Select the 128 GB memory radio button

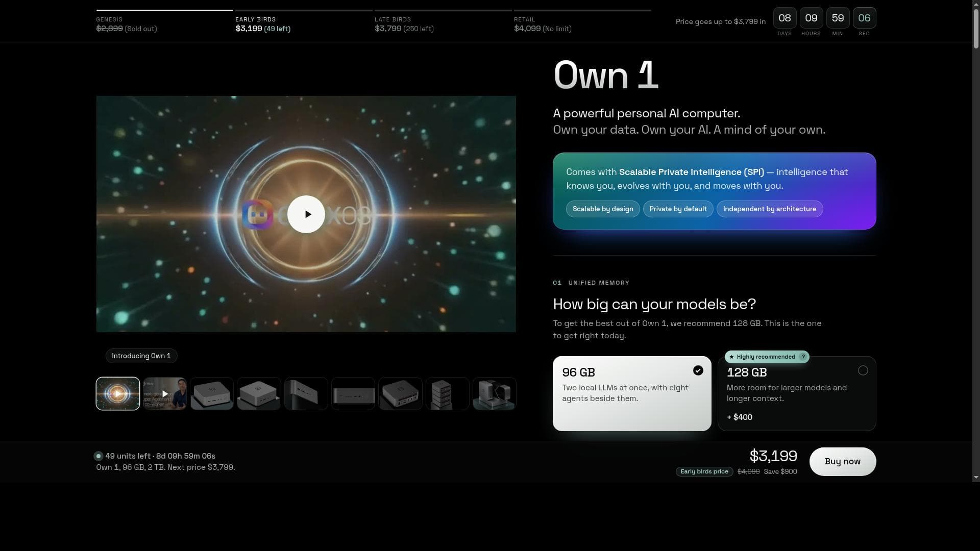pos(863,370)
